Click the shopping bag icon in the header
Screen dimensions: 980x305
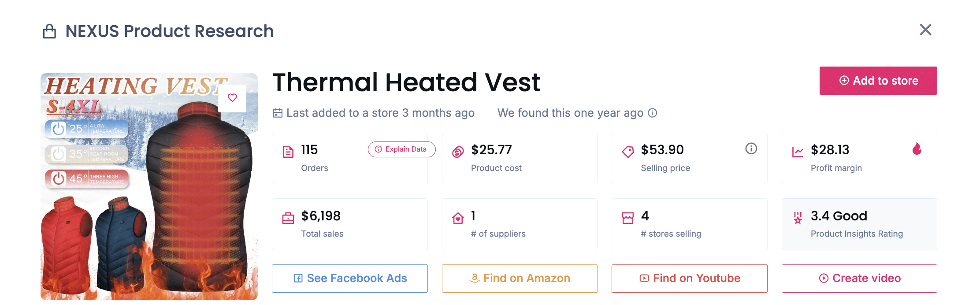click(x=50, y=31)
